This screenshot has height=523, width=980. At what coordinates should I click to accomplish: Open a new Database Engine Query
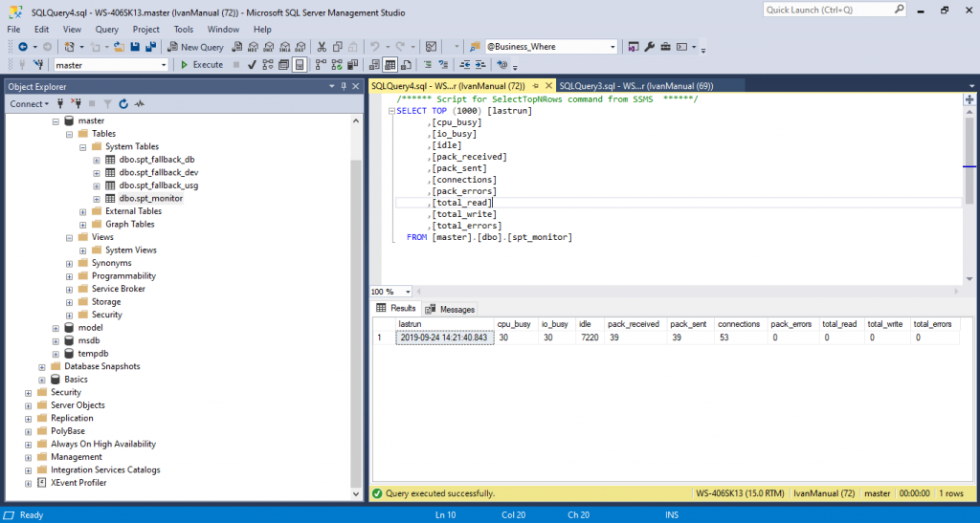coord(237,47)
